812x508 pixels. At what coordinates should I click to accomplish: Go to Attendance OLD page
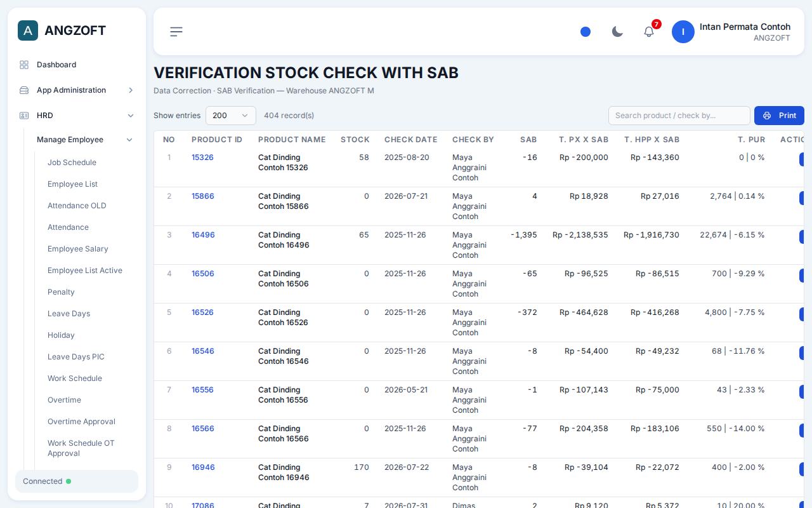pos(77,206)
